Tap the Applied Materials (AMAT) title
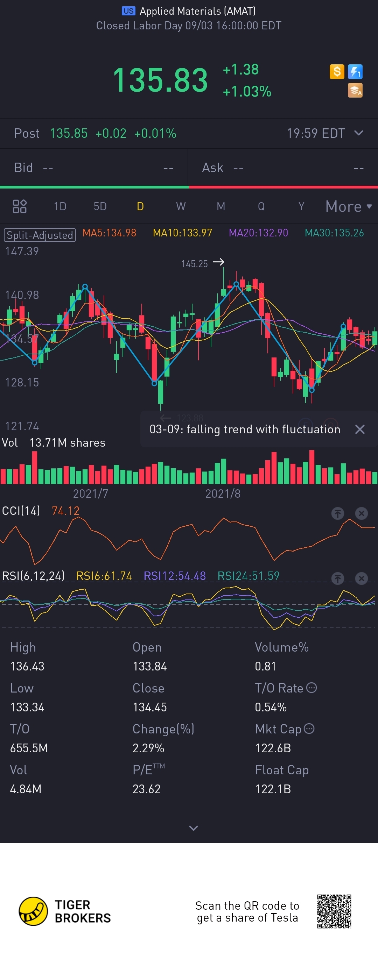The image size is (378, 980). (x=197, y=11)
